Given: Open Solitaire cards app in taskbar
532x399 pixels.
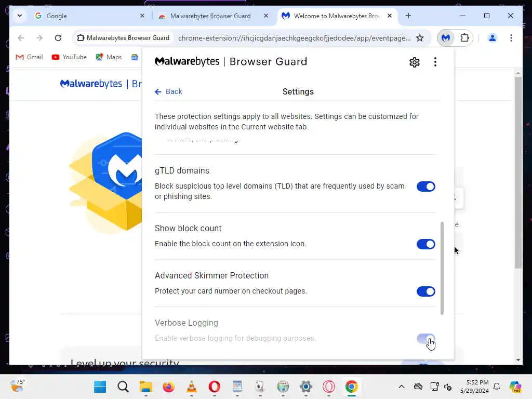Looking at the screenshot, I should pos(260,387).
